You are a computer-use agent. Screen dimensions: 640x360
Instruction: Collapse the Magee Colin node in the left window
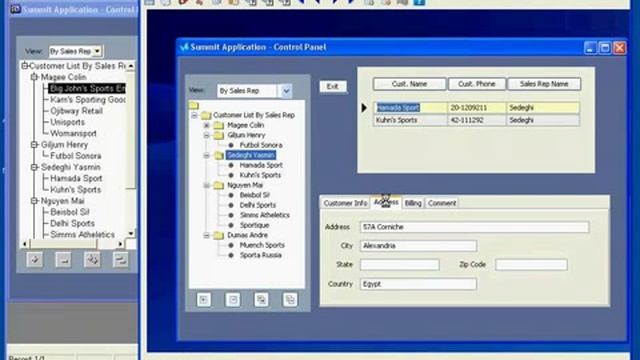(34, 77)
